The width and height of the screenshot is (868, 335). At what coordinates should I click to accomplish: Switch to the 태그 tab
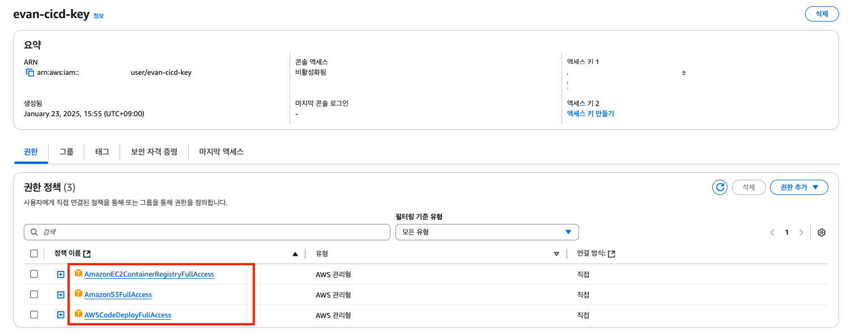tap(102, 152)
